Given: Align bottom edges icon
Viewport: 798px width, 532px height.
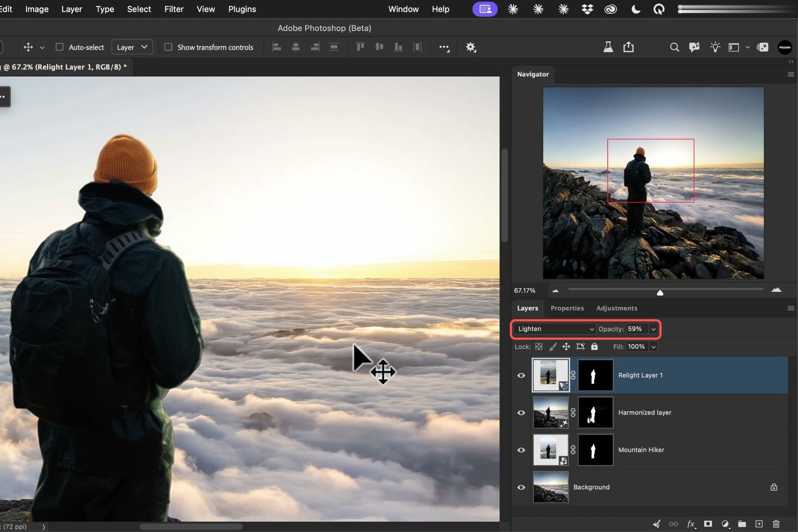Looking at the screenshot, I should pos(398,47).
